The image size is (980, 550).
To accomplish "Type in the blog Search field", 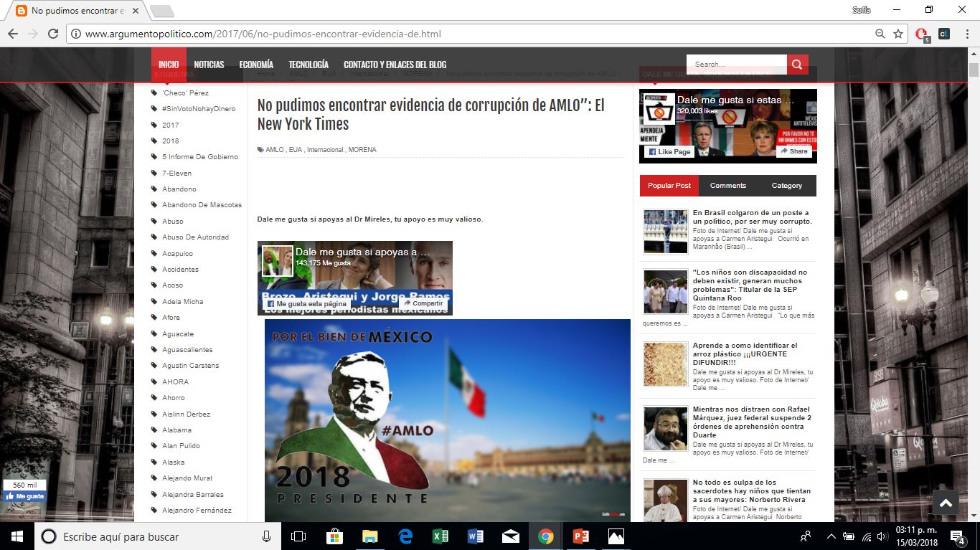I will click(736, 65).
